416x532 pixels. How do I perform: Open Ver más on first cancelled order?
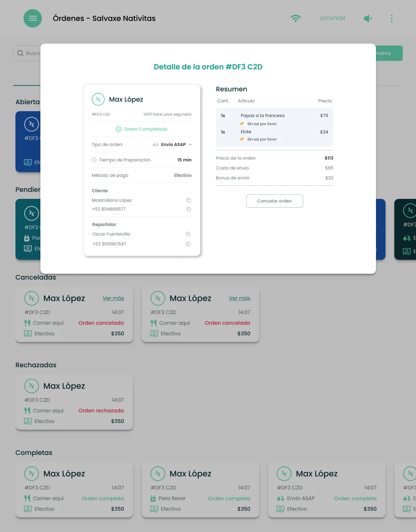coord(113,298)
